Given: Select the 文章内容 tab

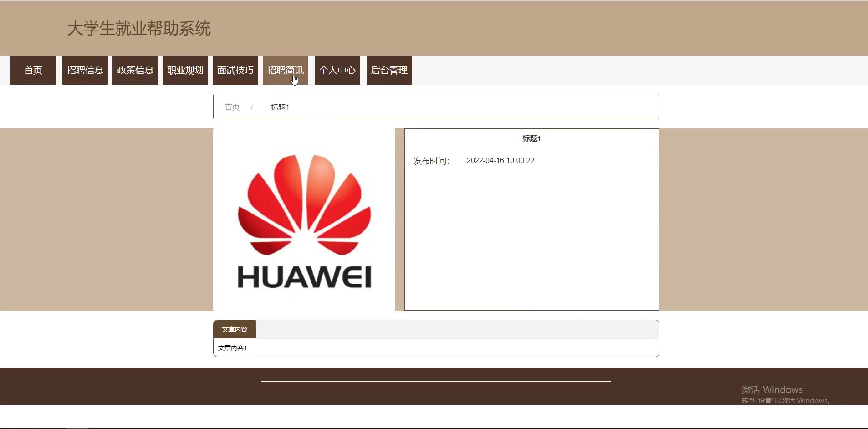Looking at the screenshot, I should tap(235, 329).
